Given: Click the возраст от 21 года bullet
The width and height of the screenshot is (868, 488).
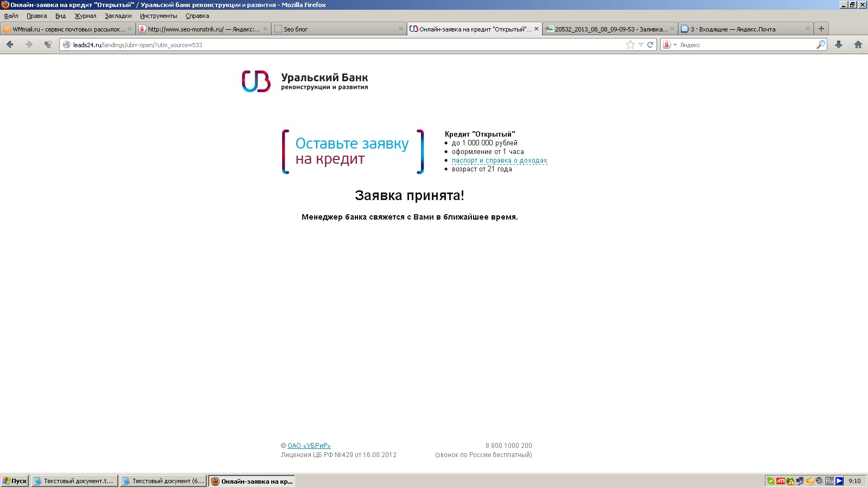Looking at the screenshot, I should coord(482,169).
